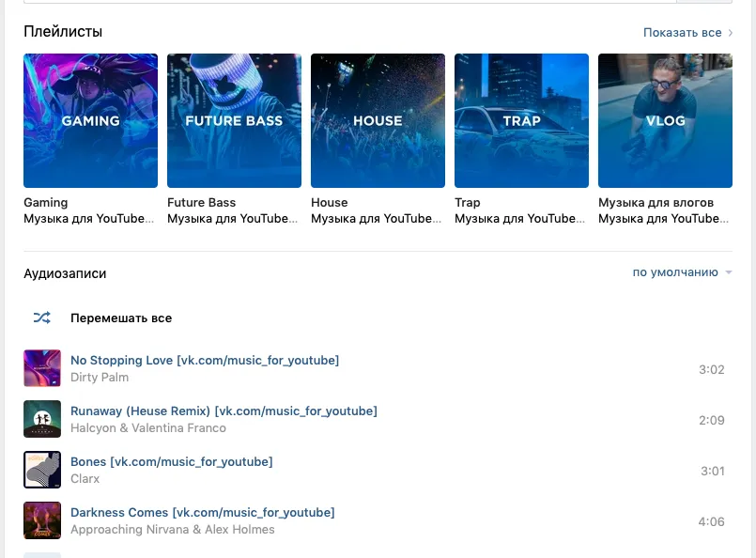This screenshot has width=756, height=558.
Task: Open artist Clarx
Action: (85, 478)
